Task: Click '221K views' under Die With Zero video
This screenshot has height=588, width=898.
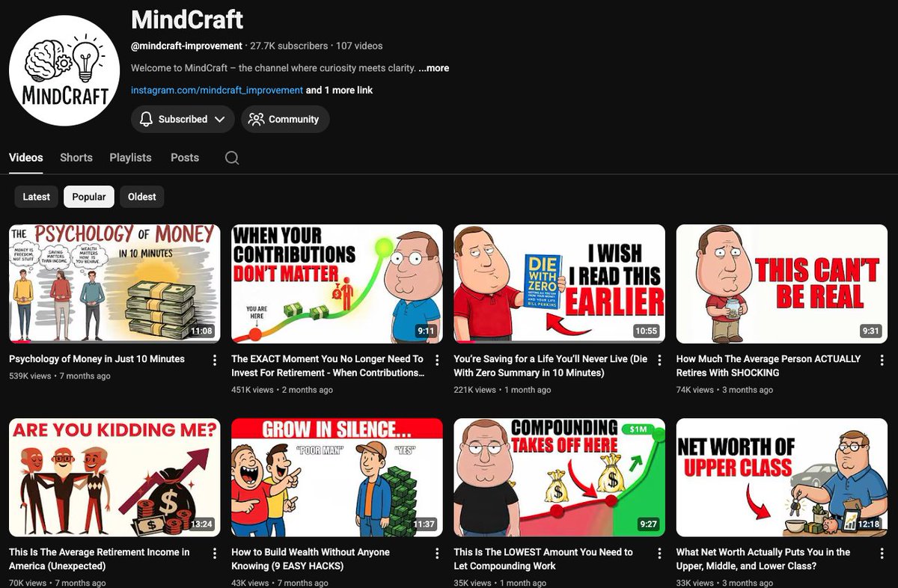Action: pyautogui.click(x=474, y=390)
